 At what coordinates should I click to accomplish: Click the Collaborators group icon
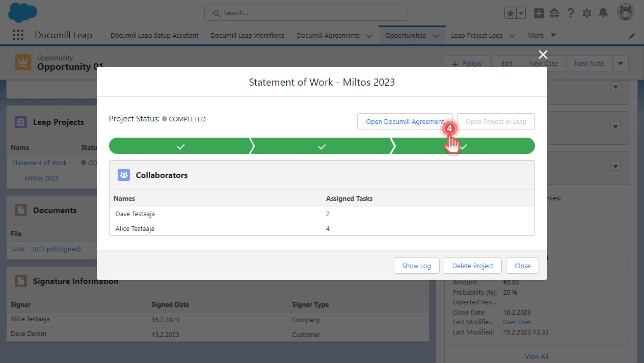123,175
